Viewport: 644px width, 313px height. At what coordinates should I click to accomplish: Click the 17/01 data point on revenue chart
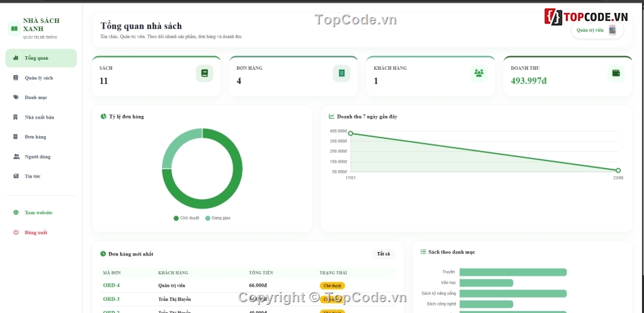pos(350,133)
